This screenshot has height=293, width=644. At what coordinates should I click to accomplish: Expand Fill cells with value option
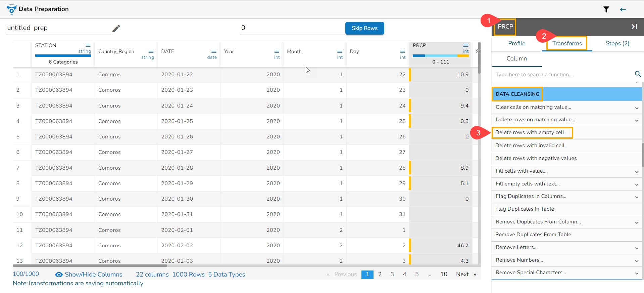coord(636,172)
